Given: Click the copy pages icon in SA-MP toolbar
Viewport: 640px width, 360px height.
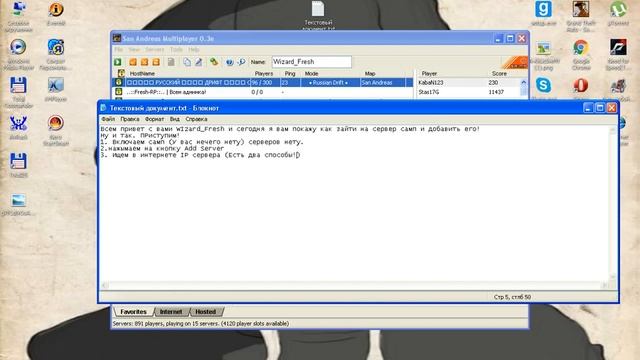Looking at the screenshot, I should pos(187,62).
